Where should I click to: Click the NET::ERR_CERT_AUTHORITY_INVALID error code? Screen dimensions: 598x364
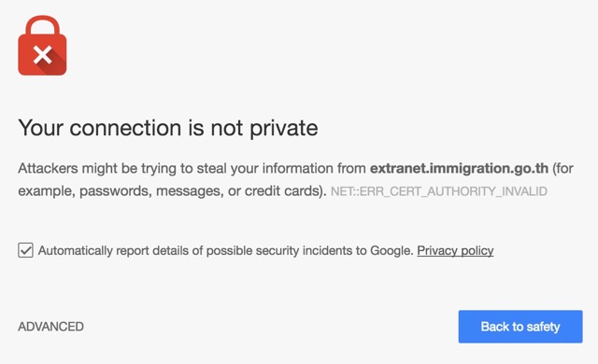[x=439, y=191]
